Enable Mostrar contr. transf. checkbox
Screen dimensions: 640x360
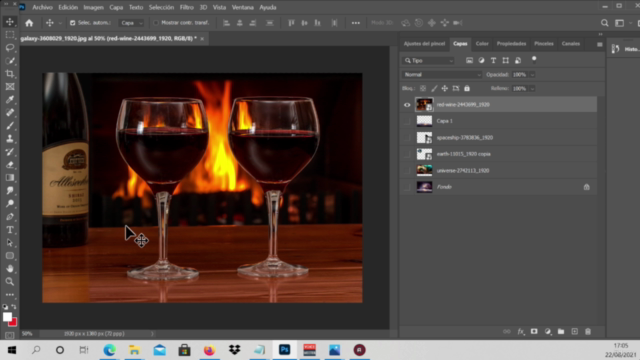156,23
